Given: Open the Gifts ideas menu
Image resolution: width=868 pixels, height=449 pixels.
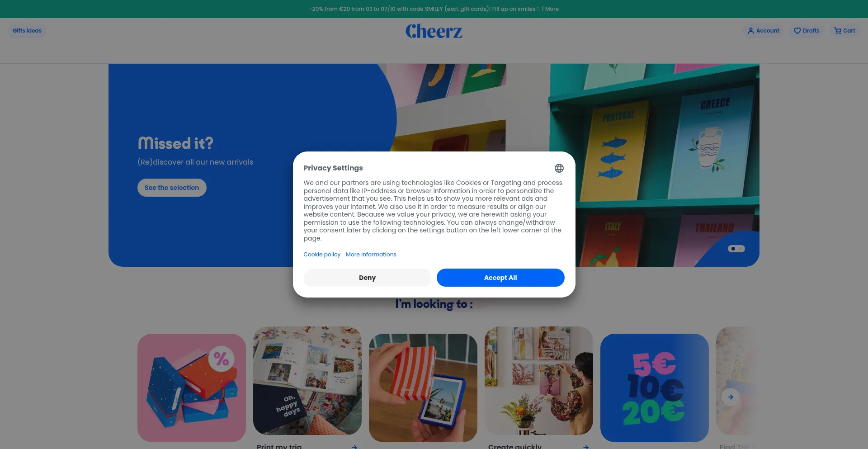Looking at the screenshot, I should tap(27, 31).
